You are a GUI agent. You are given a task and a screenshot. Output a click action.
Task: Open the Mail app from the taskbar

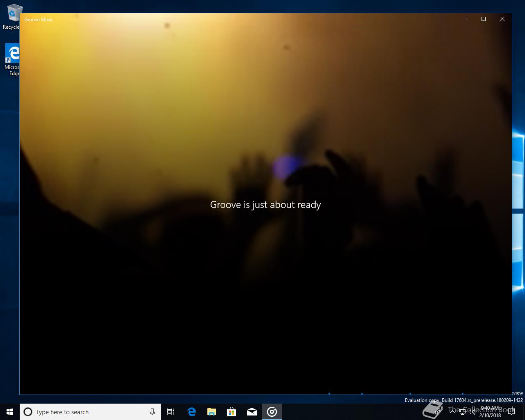coord(252,412)
